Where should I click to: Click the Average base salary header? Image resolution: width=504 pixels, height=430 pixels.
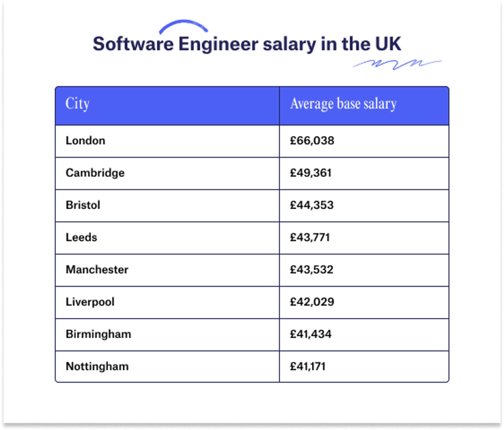tap(364, 106)
